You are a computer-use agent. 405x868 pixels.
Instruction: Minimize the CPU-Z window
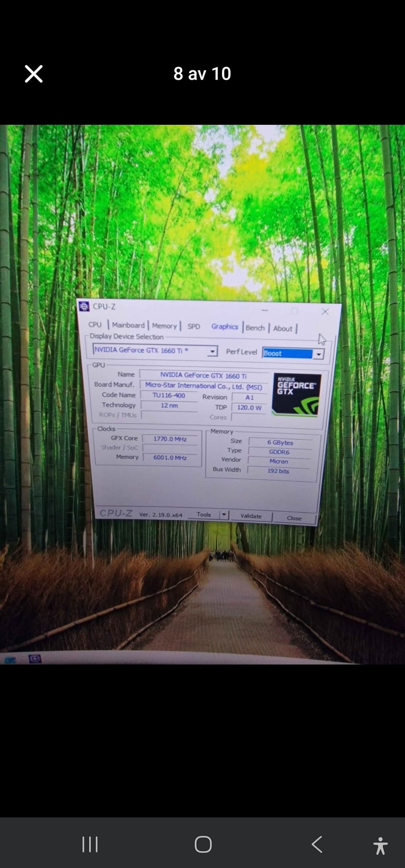[265, 310]
